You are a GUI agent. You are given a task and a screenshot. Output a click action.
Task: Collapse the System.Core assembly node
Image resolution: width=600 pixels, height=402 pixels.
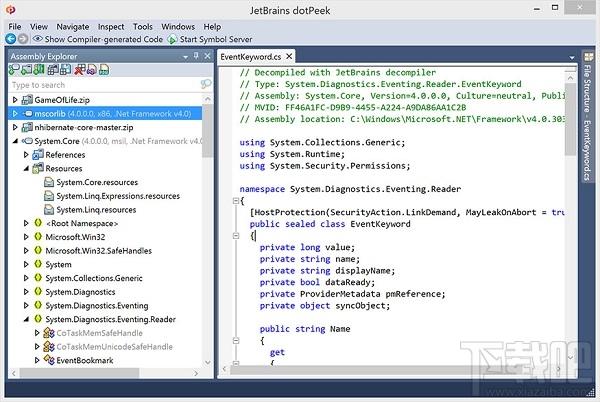click(x=15, y=141)
